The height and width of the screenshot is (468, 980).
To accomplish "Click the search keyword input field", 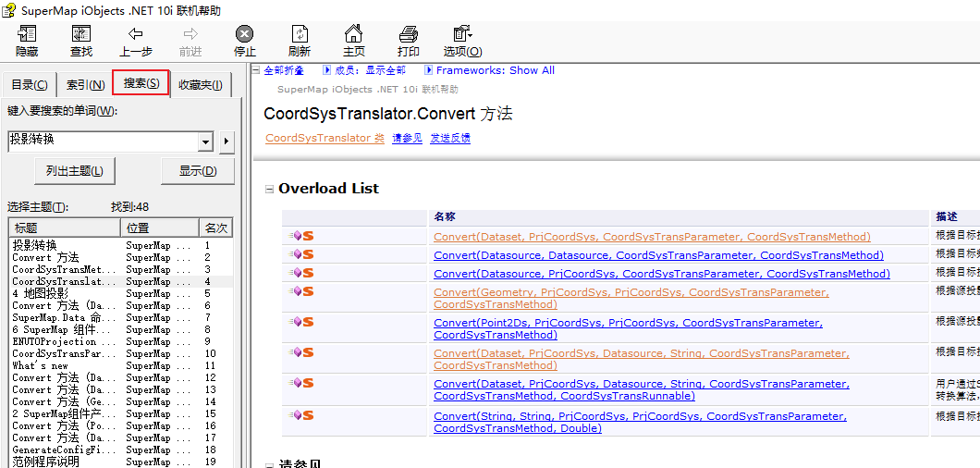I will point(104,142).
